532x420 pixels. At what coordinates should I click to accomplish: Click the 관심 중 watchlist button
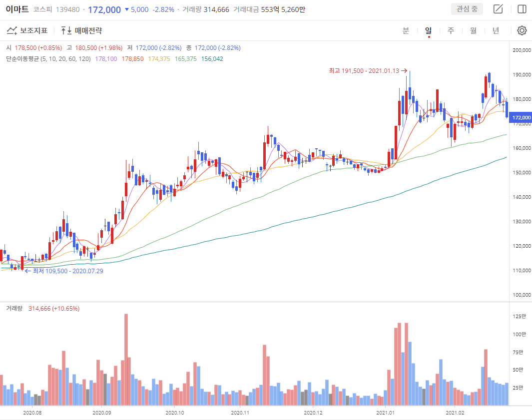(x=467, y=9)
